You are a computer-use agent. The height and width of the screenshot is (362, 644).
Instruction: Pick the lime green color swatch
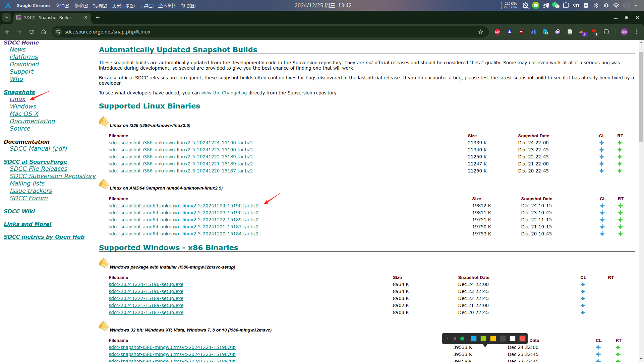483,339
